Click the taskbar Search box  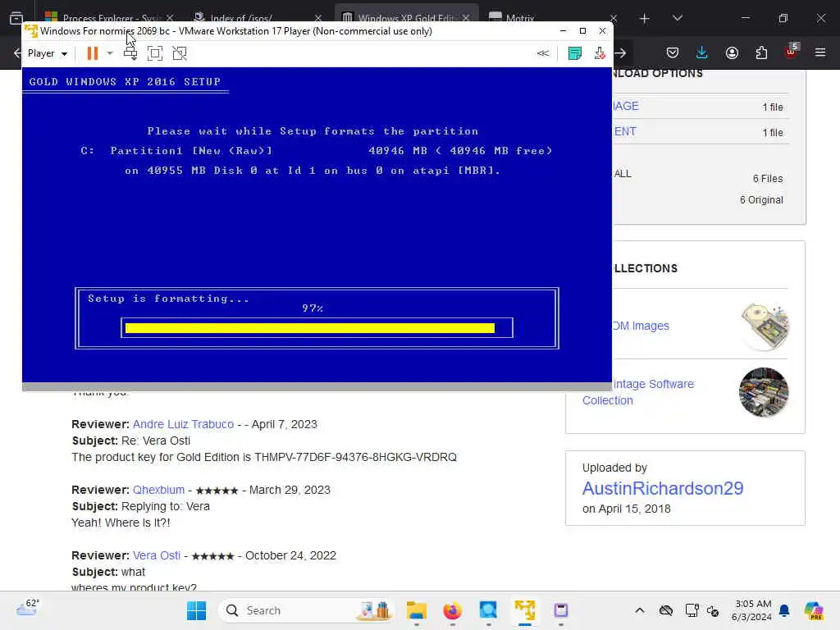tap(306, 610)
